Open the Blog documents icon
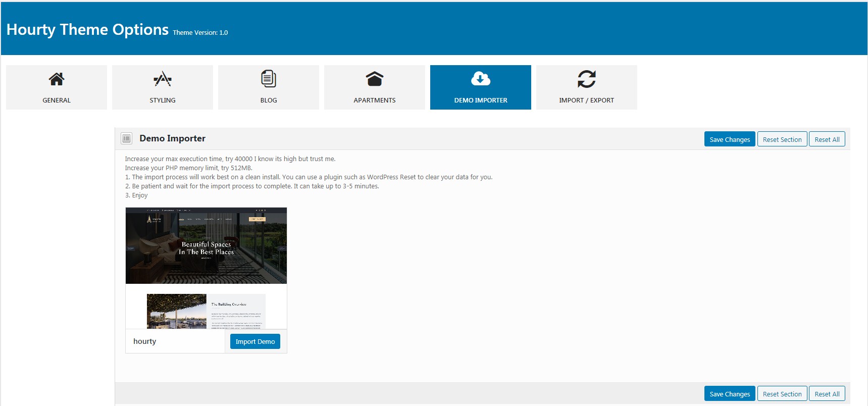868x406 pixels. tap(269, 79)
